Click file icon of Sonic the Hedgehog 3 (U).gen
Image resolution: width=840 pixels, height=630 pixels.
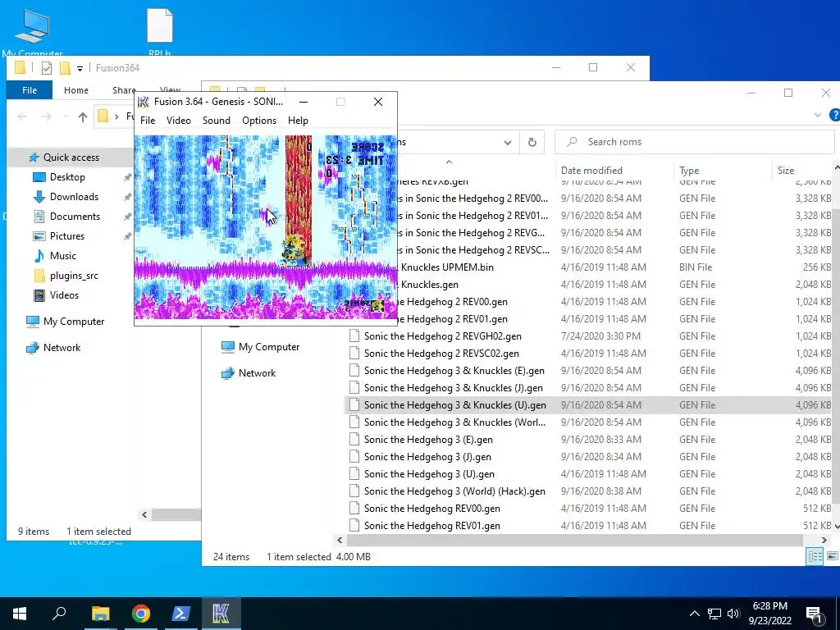[x=354, y=474]
